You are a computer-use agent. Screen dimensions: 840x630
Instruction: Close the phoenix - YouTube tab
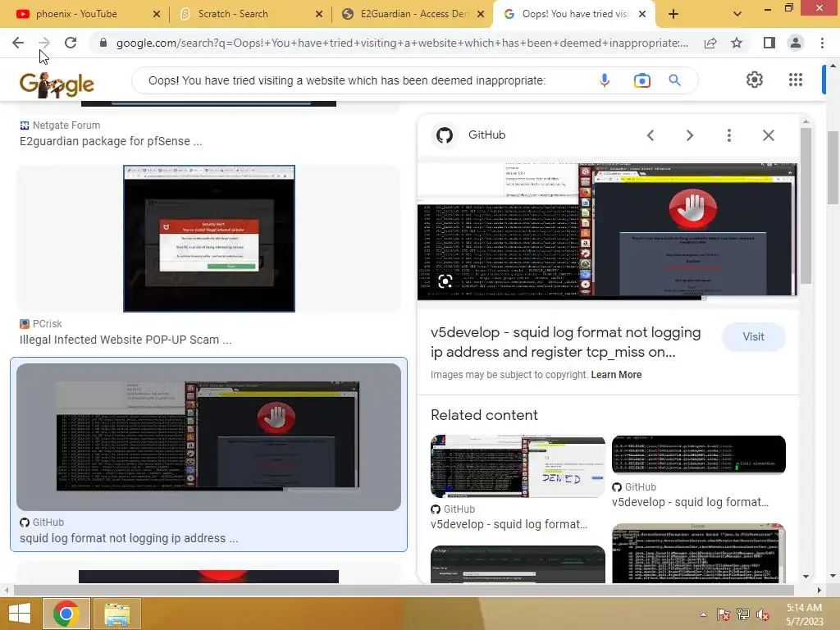(157, 14)
